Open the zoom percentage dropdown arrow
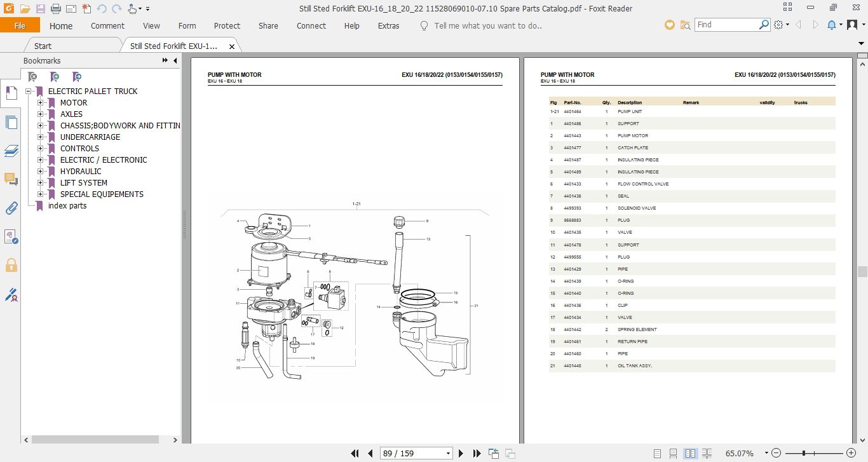This screenshot has height=462, width=868. 765,454
